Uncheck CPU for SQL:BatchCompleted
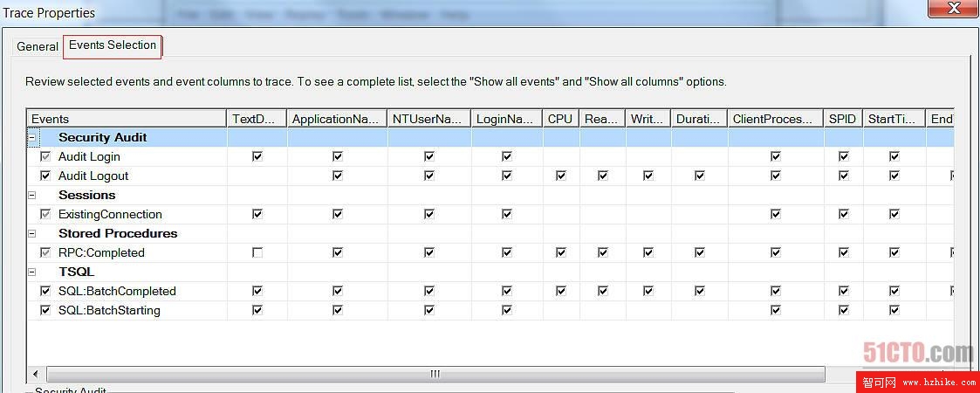The height and width of the screenshot is (393, 980). pyautogui.click(x=560, y=291)
